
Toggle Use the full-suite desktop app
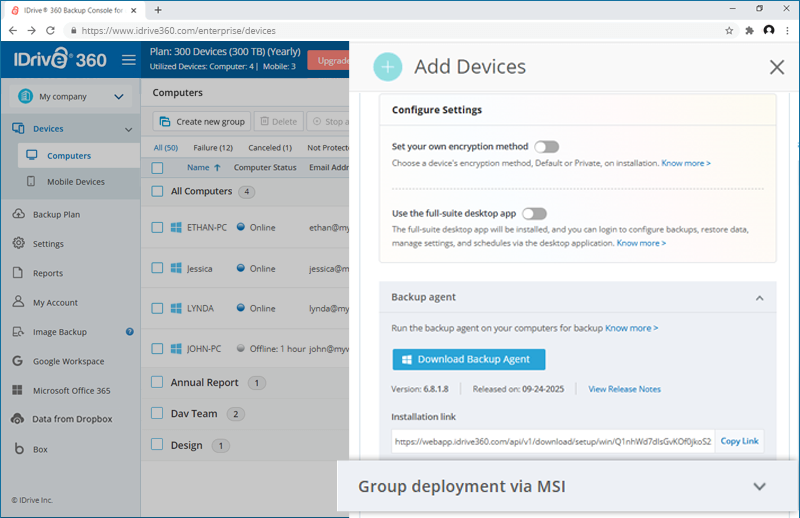point(534,213)
